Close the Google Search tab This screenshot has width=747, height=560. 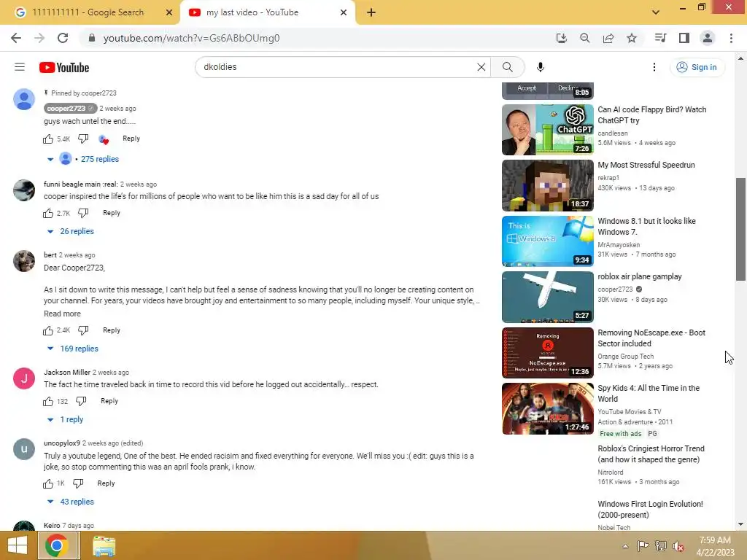pos(169,13)
